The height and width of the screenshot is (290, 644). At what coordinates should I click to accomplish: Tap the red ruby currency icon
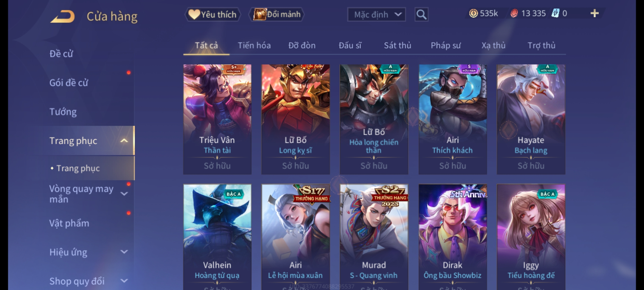click(x=514, y=13)
